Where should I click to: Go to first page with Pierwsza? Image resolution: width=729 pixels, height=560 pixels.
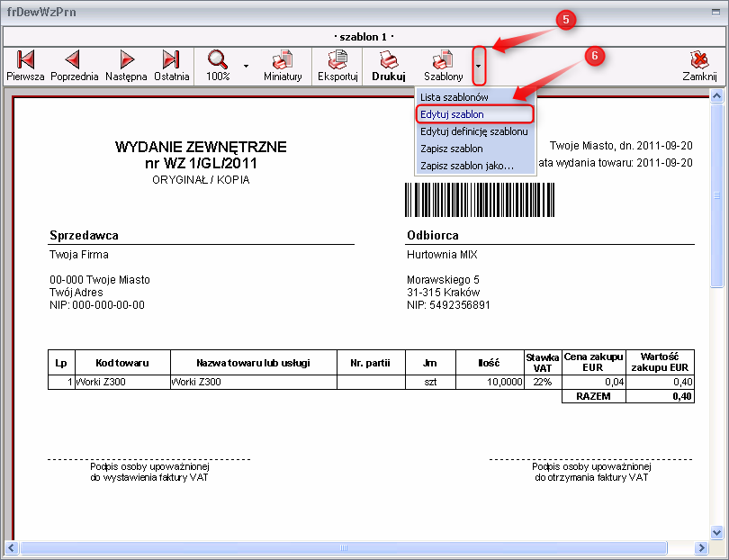25,65
